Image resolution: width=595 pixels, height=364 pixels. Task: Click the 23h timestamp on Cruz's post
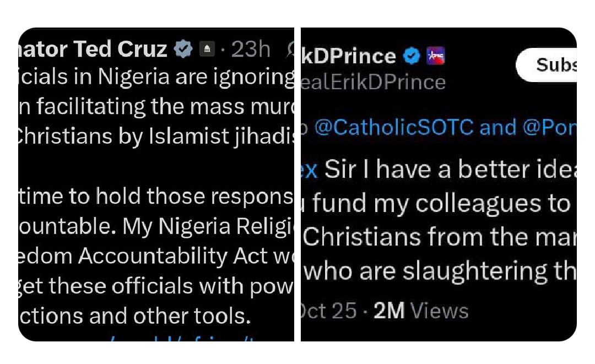point(251,50)
